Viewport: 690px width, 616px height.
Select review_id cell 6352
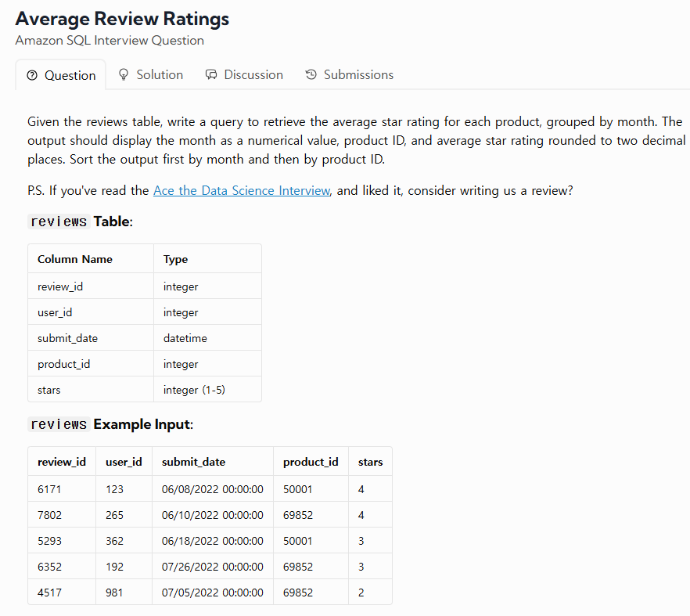(x=62, y=567)
